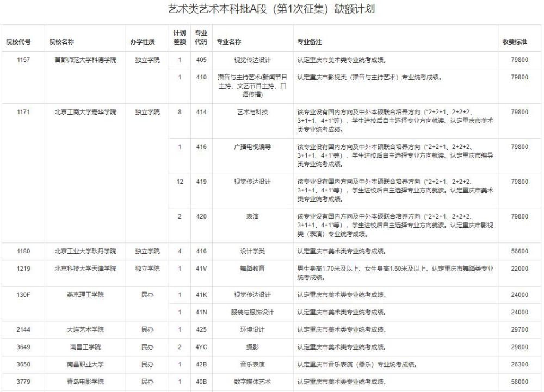The height and width of the screenshot is (392, 544).
Task: Select the 专业备注 column header
Action: [x=309, y=42]
